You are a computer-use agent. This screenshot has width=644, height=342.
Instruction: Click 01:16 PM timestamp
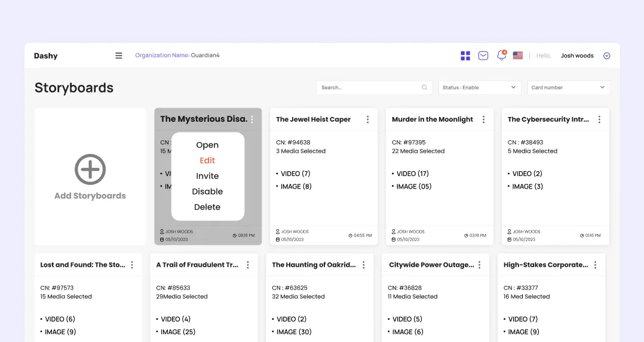click(x=590, y=236)
